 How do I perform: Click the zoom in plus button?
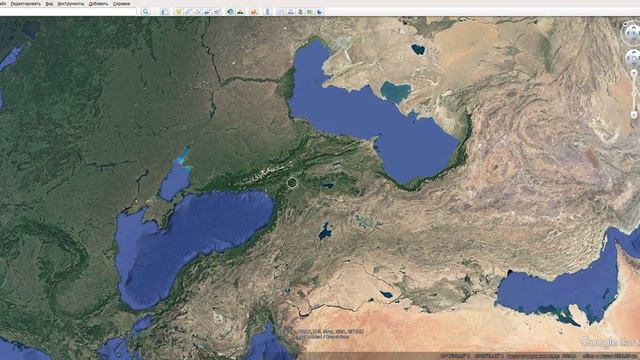pyautogui.click(x=633, y=73)
